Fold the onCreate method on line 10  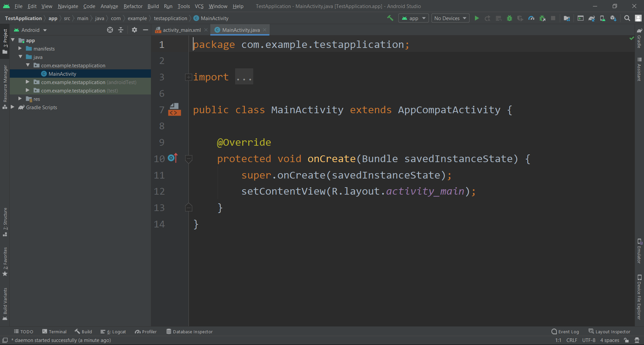189,159
